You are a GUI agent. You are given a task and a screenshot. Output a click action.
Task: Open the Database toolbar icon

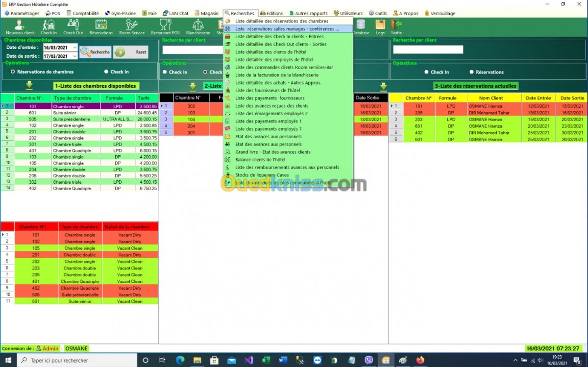click(x=361, y=27)
